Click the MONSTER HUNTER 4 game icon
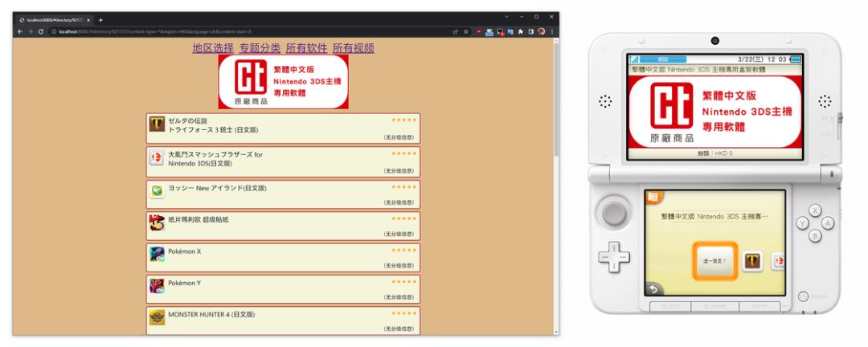 tap(157, 317)
